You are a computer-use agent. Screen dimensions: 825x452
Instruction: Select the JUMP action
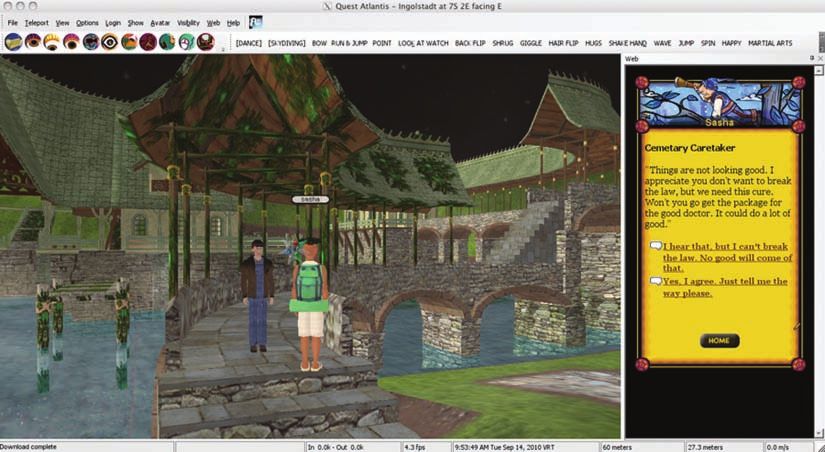click(686, 43)
